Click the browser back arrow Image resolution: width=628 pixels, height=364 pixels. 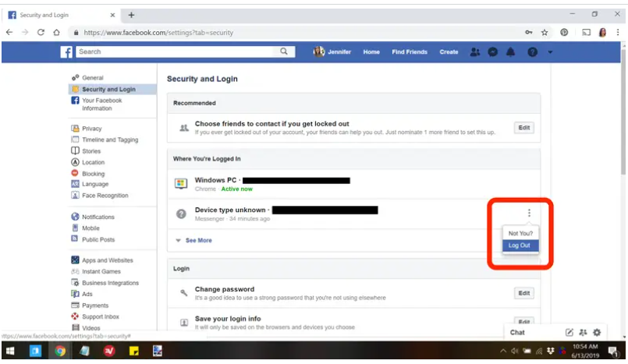pyautogui.click(x=9, y=33)
